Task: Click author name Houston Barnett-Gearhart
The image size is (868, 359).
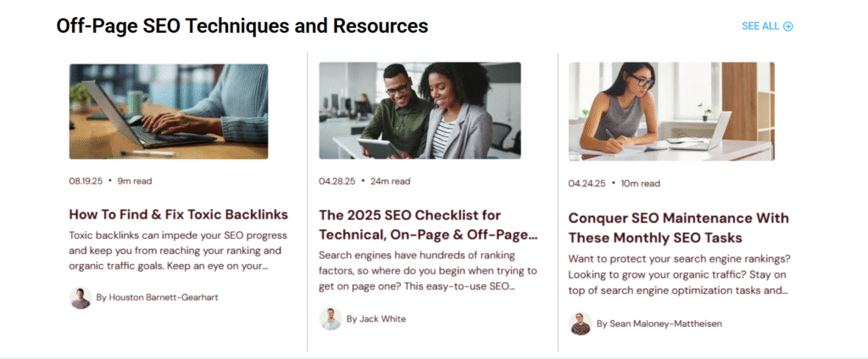Action: coord(157,298)
